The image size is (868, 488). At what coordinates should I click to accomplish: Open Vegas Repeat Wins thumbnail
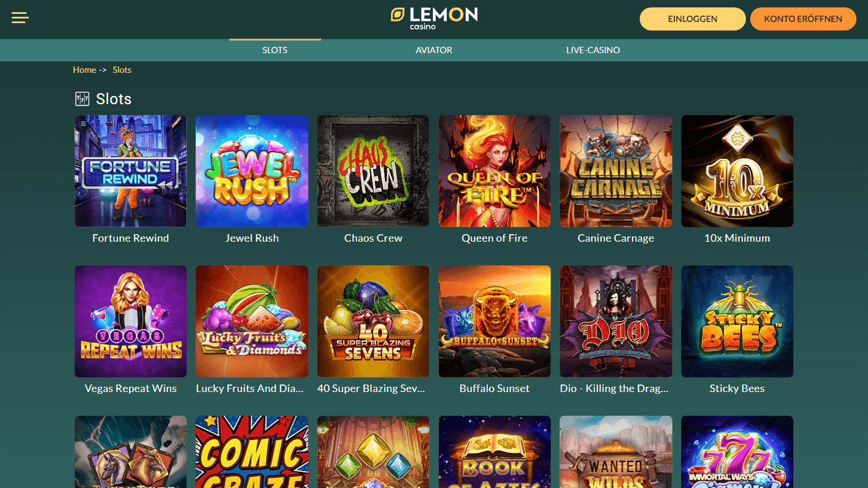pos(131,321)
